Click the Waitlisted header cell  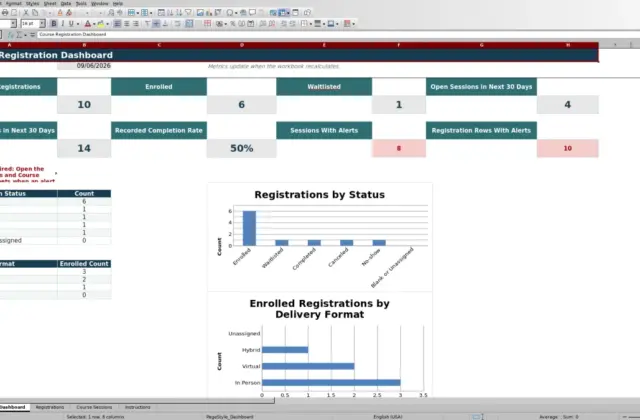(x=324, y=87)
